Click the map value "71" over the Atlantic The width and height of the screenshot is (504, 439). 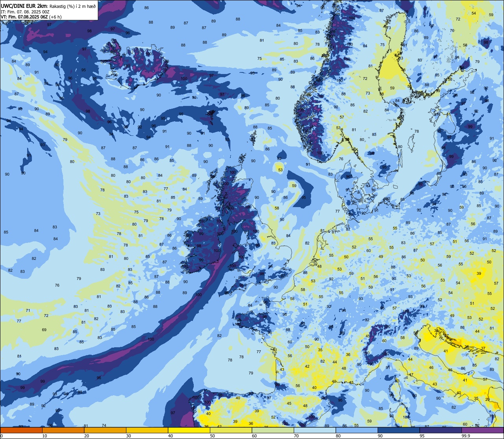point(28,311)
